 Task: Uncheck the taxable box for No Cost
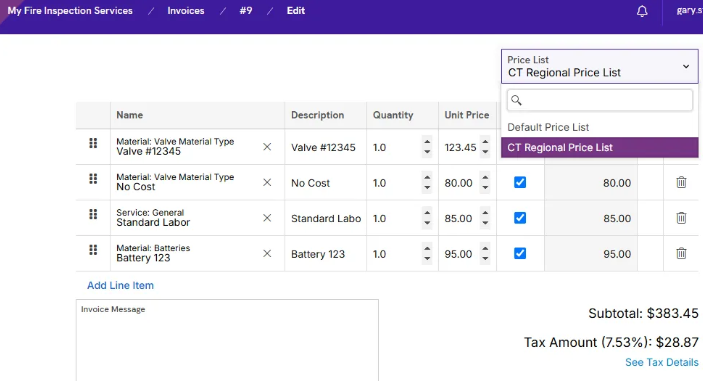point(520,182)
